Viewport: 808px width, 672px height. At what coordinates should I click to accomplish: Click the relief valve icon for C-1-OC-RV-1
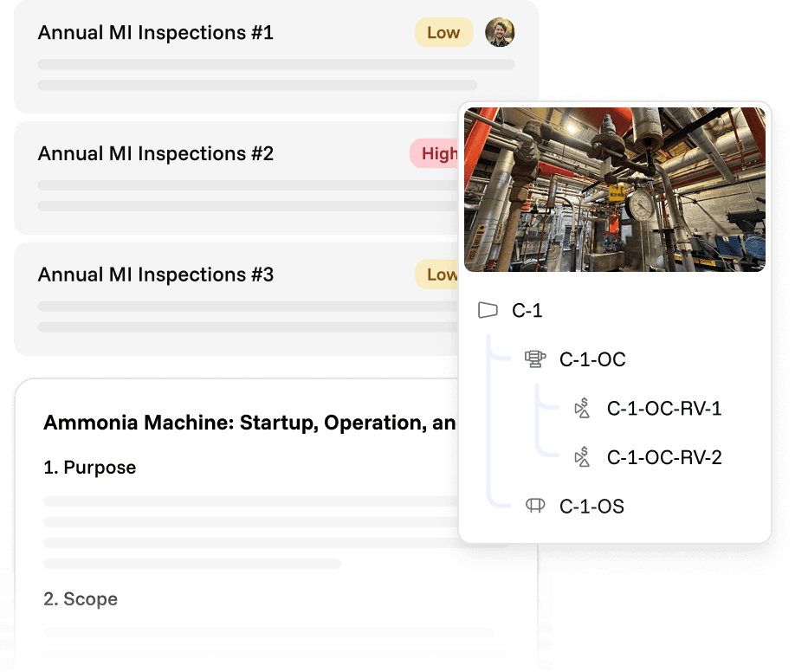[x=582, y=408]
